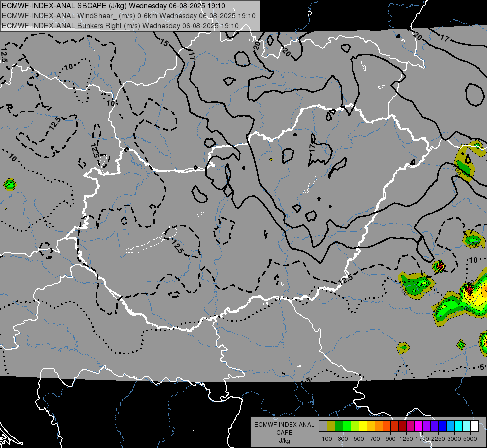Click the WindShear 0-6km title line

click(x=128, y=16)
